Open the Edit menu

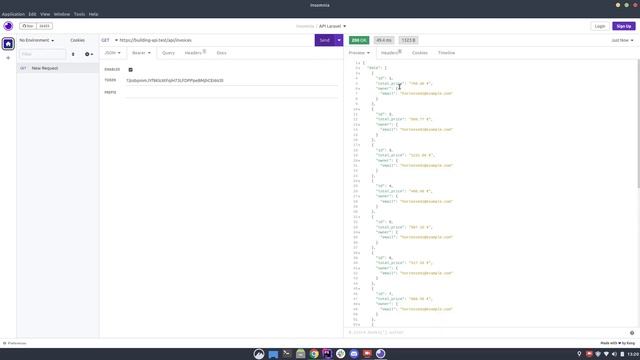32,14
